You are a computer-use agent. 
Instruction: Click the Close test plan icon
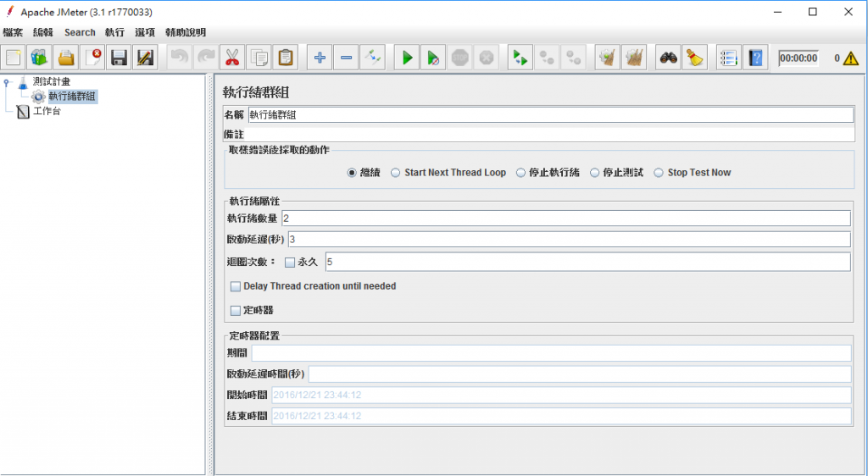pyautogui.click(x=92, y=58)
